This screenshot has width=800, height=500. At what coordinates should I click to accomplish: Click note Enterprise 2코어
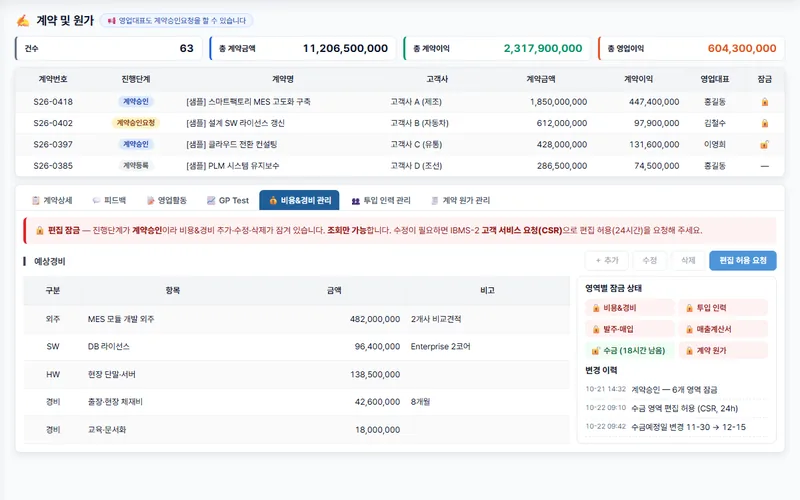[x=440, y=347]
